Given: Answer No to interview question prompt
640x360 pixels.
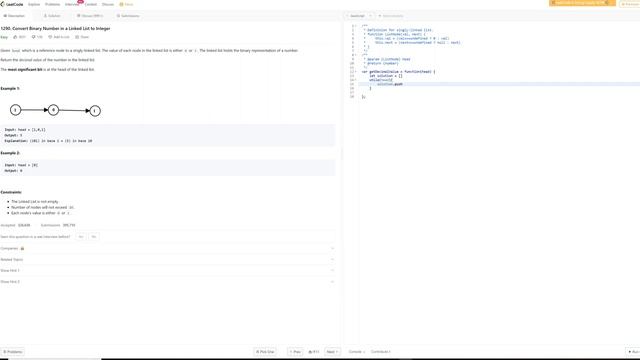Looking at the screenshot, I should (x=93, y=237).
